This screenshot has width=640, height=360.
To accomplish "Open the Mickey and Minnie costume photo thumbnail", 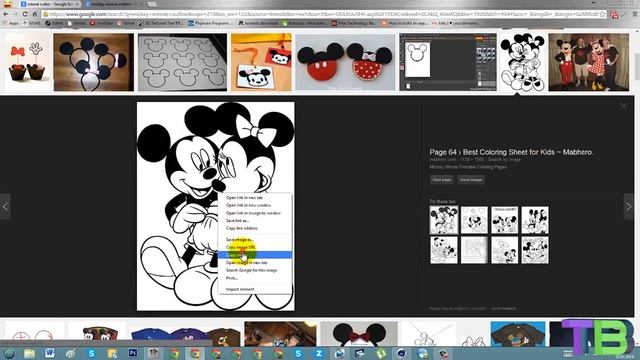I will point(589,62).
